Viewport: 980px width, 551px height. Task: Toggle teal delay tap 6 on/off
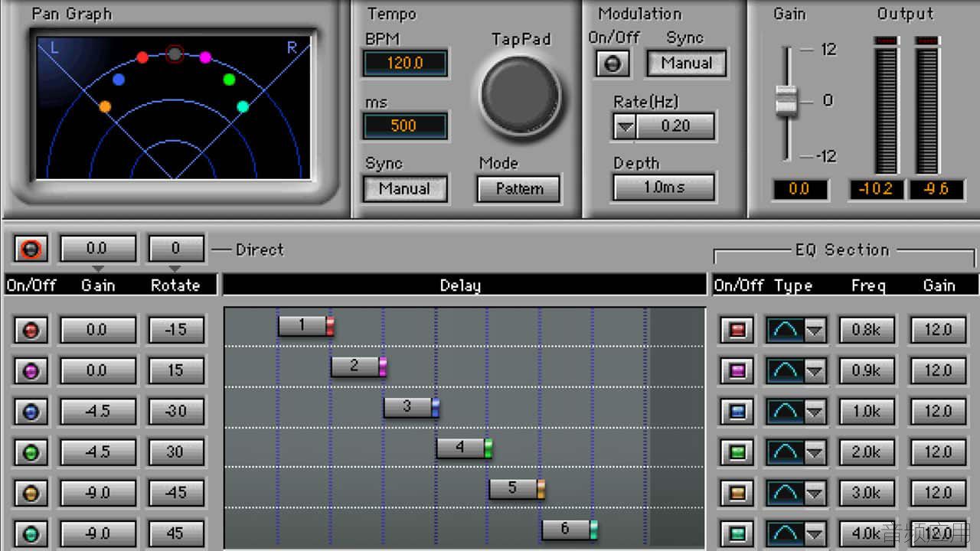(31, 533)
